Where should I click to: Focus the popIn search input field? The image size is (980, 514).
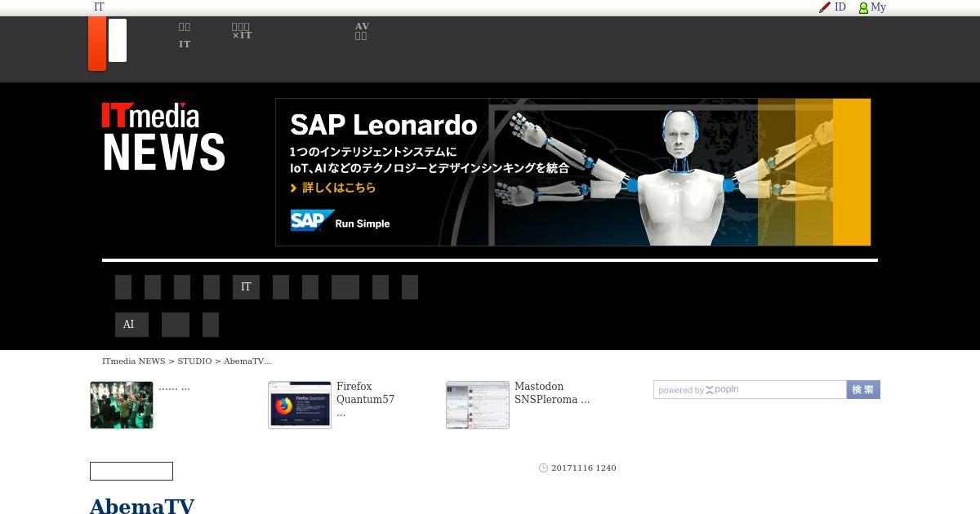click(x=750, y=390)
